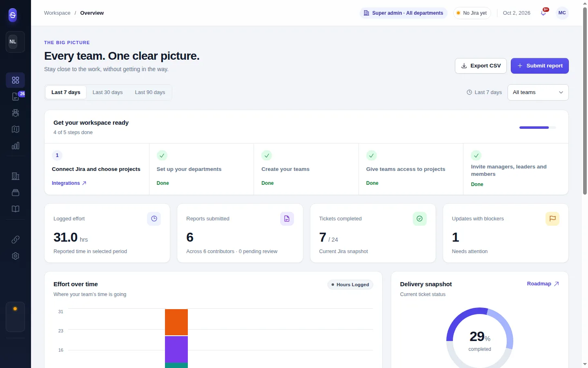Click the purple segment of effort bar
588x368 pixels.
pos(176,349)
